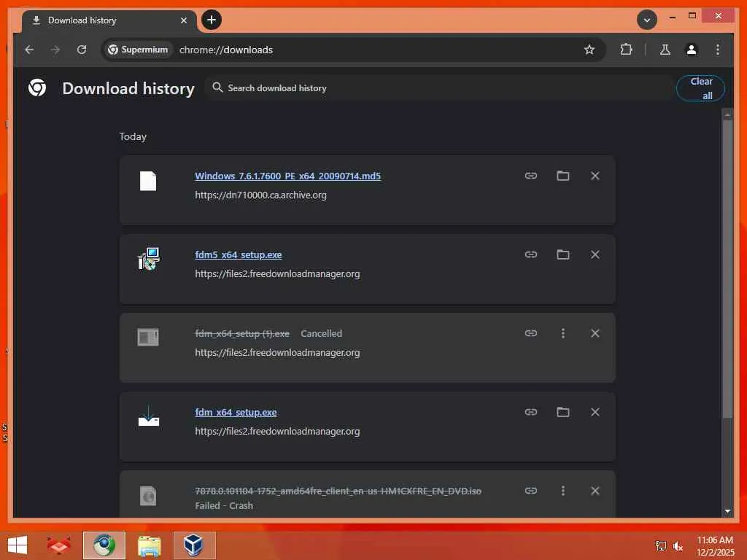The height and width of the screenshot is (560, 747).
Task: Click the muted volume tray icon
Action: pos(678,546)
